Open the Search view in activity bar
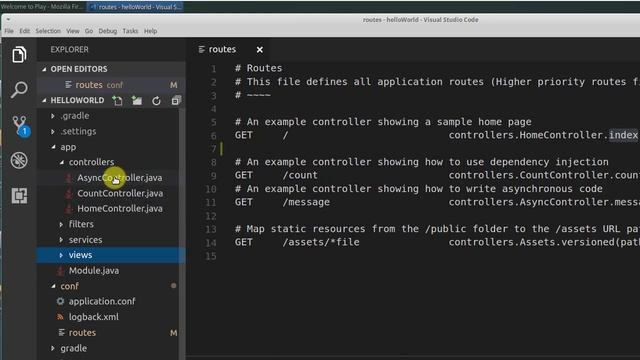Screen dimensions: 640x360 pos(19,89)
